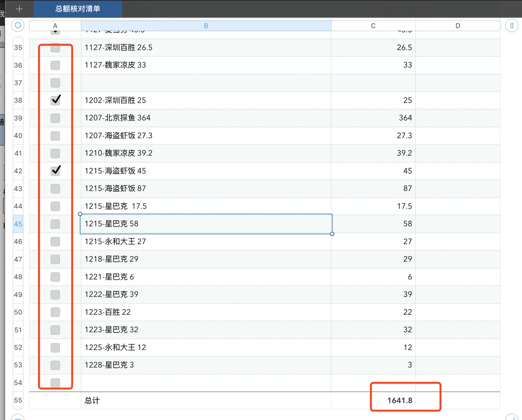The height and width of the screenshot is (420, 522).
Task: Select column C value 364
Action: tap(373, 118)
